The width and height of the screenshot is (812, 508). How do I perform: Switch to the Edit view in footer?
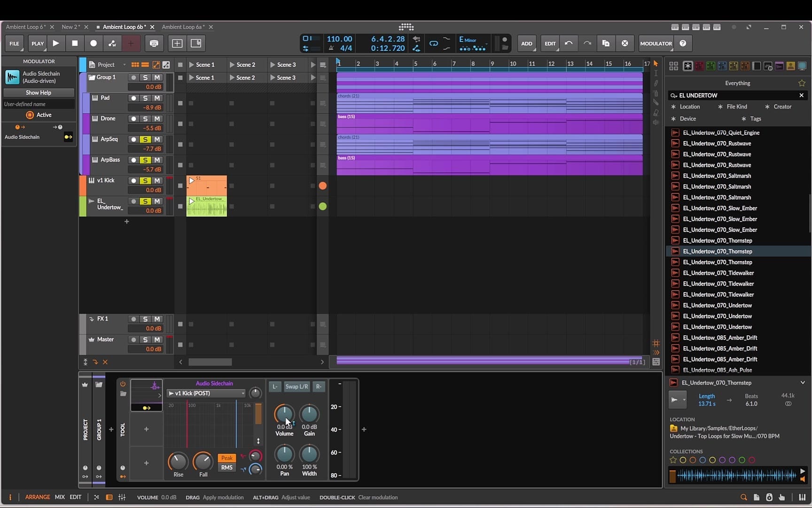tap(75, 497)
